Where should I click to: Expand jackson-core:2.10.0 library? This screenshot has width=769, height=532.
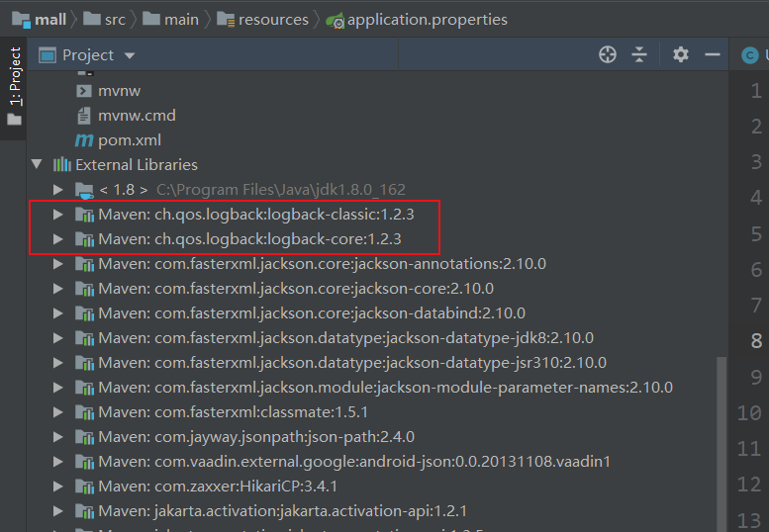point(57,288)
